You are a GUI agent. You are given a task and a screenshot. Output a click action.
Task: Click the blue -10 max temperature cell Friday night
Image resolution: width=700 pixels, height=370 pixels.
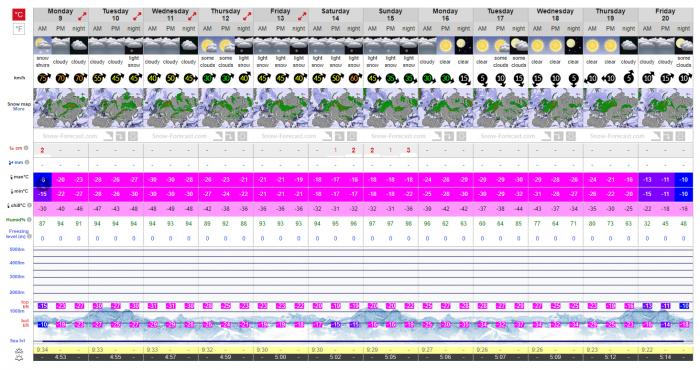tap(683, 180)
